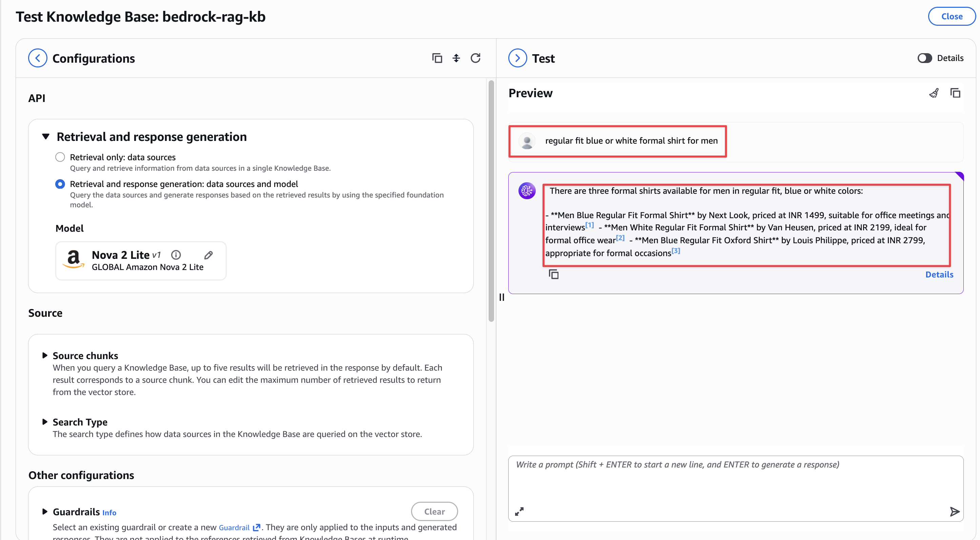Expand the Source chunks section
Viewport: 980px width, 540px height.
[44, 356]
